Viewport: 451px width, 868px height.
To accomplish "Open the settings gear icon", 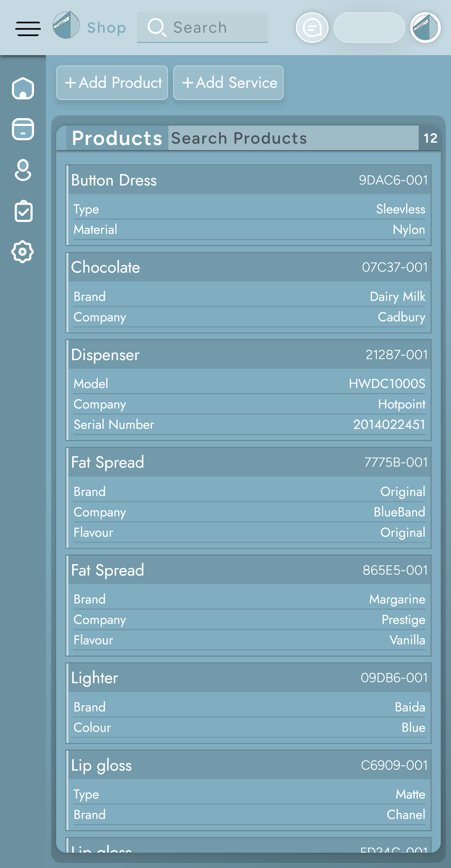I will click(23, 252).
